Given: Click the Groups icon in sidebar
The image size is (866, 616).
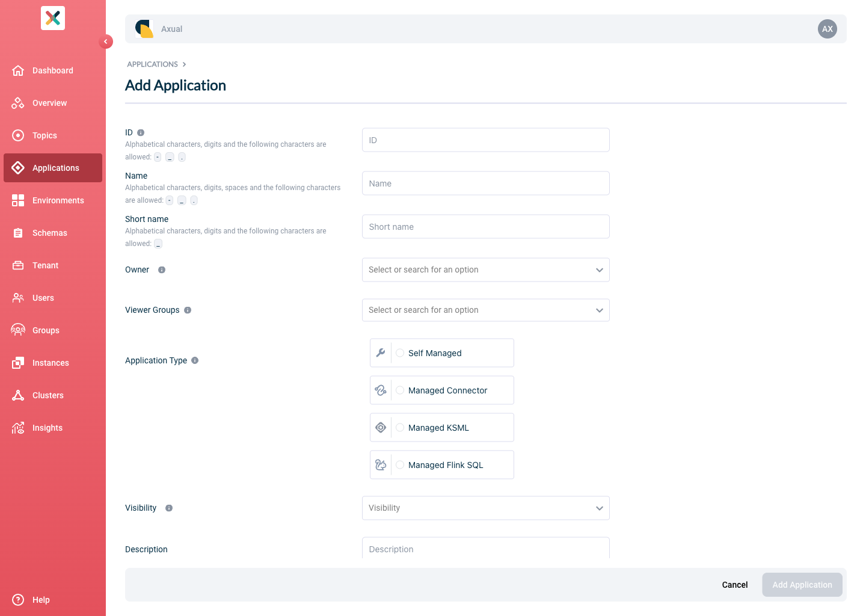Looking at the screenshot, I should click(x=18, y=330).
